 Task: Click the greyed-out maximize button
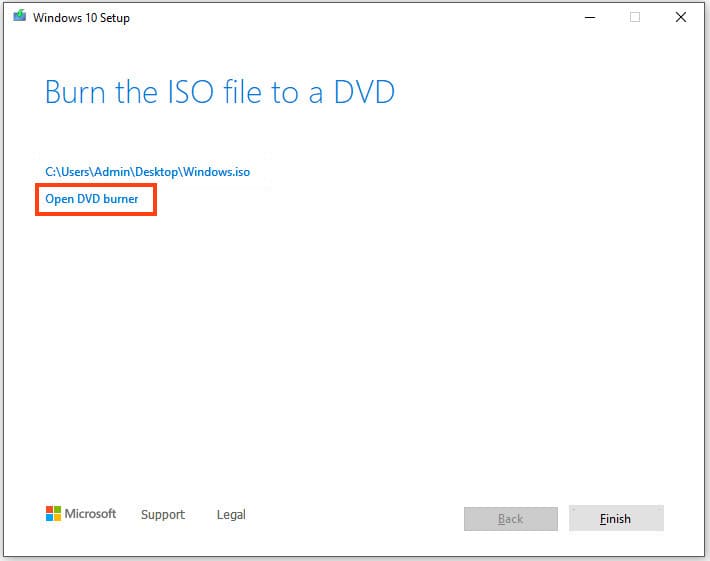[x=635, y=17]
